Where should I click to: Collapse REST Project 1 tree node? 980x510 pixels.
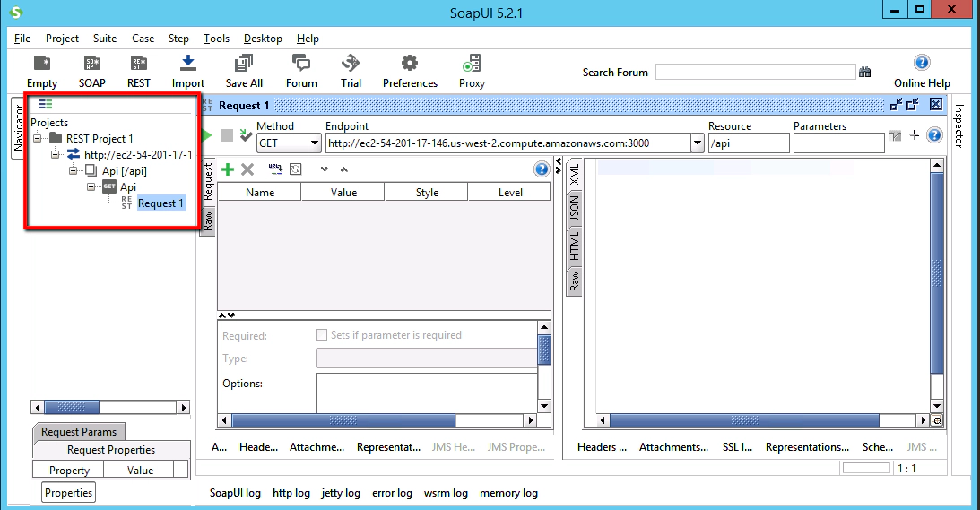[38, 138]
